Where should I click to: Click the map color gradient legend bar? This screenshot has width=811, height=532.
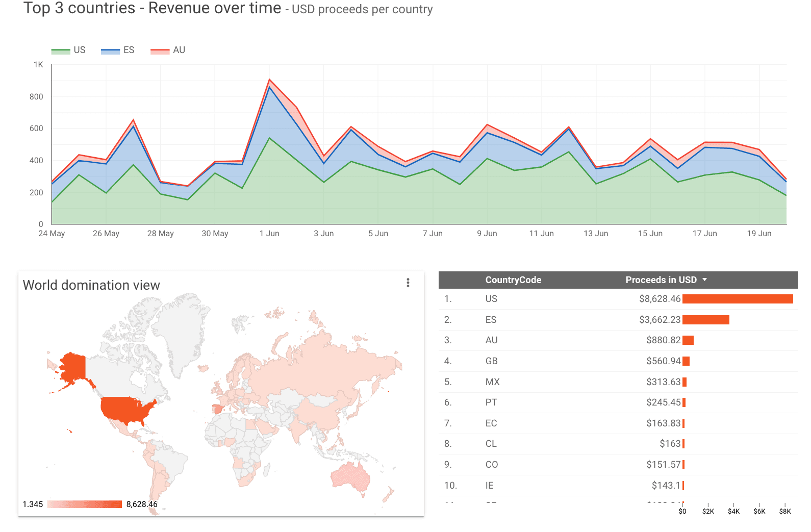pos(85,504)
